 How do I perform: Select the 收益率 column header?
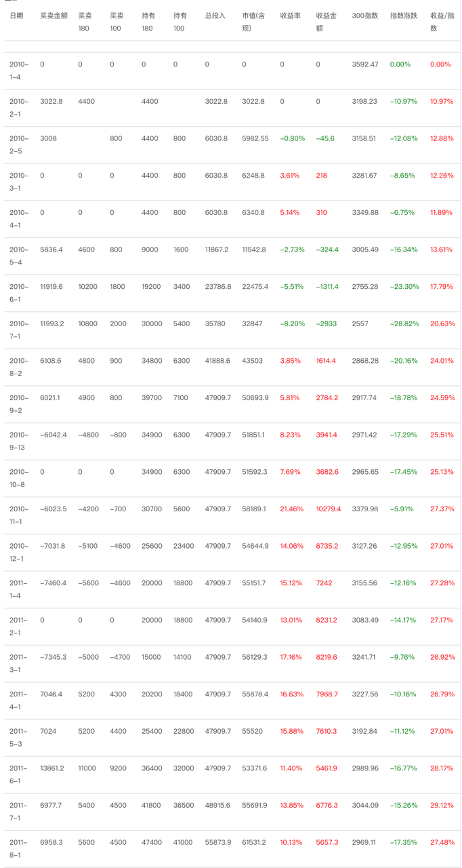(x=291, y=16)
